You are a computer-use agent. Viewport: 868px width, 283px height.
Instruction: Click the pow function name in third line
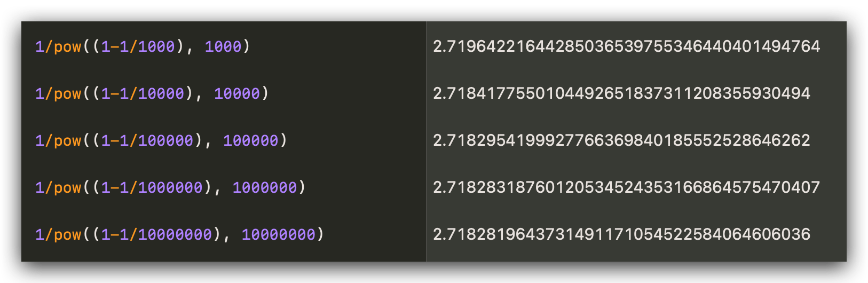tap(68, 141)
